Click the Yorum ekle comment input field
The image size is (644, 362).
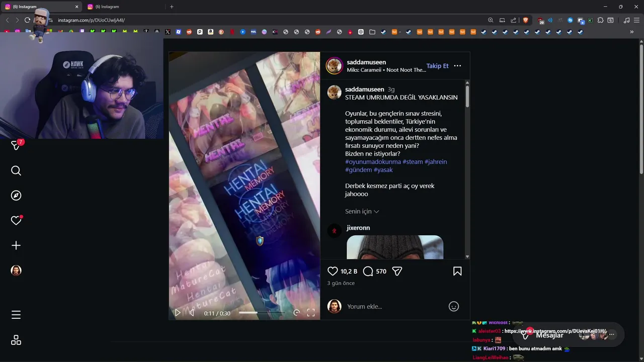395,306
